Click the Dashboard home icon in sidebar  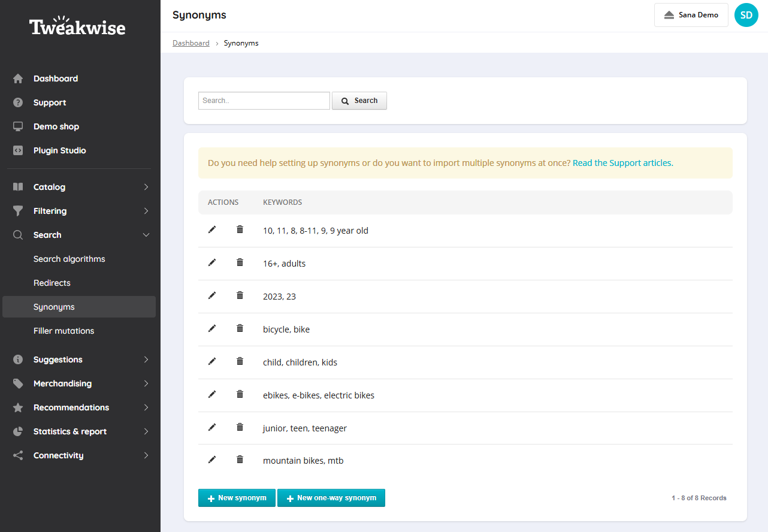[x=18, y=78]
